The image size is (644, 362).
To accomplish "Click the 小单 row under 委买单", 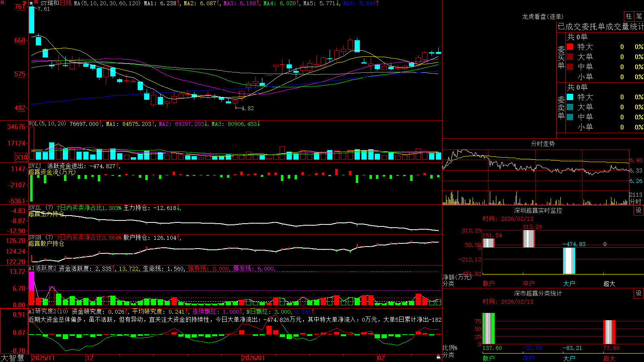I will (605, 77).
